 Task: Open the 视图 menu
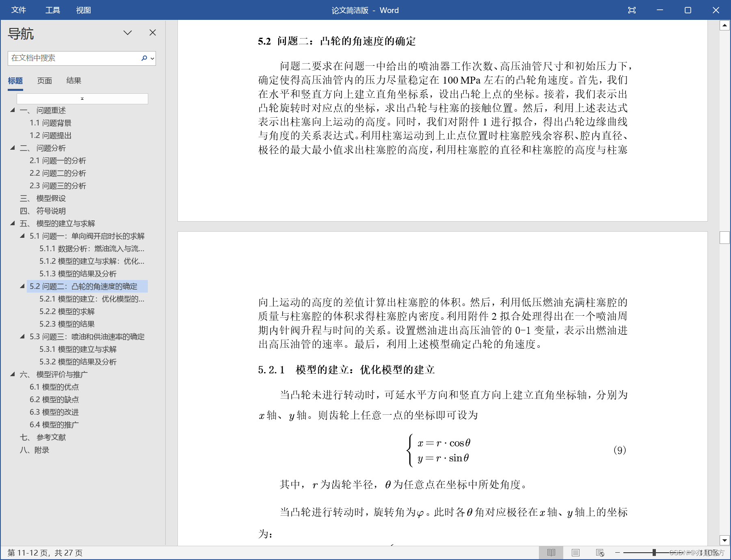point(83,10)
